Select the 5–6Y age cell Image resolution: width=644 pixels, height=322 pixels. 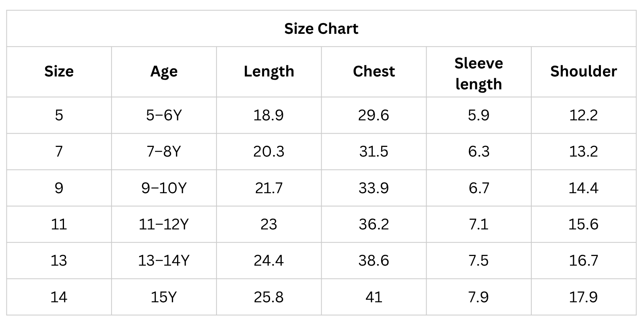pos(164,115)
